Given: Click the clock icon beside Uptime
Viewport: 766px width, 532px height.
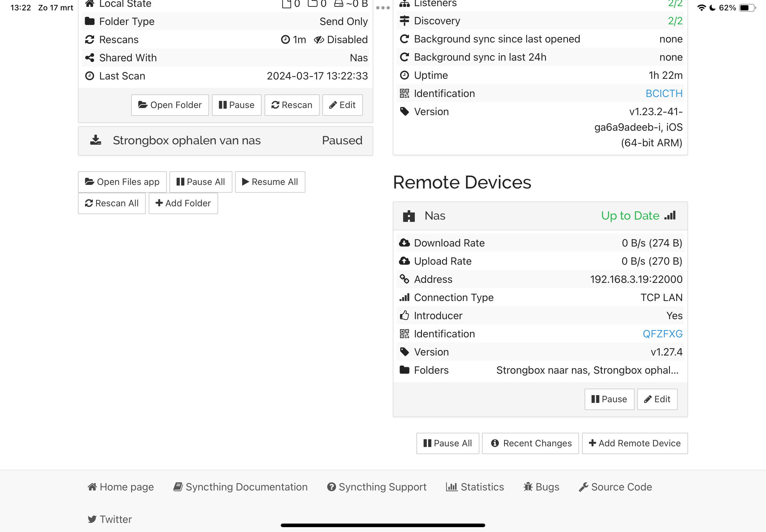Looking at the screenshot, I should (x=404, y=75).
